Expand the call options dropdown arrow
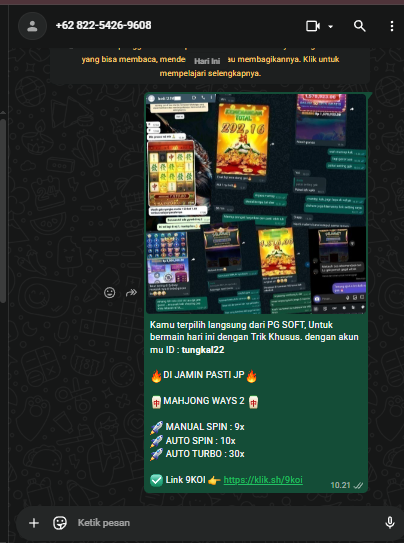 [330, 26]
